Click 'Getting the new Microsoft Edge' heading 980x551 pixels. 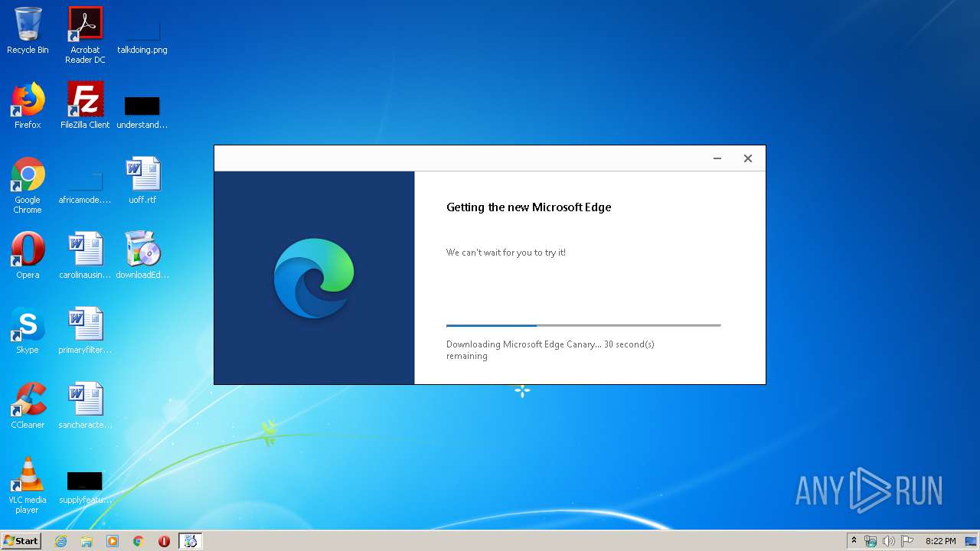tap(529, 207)
